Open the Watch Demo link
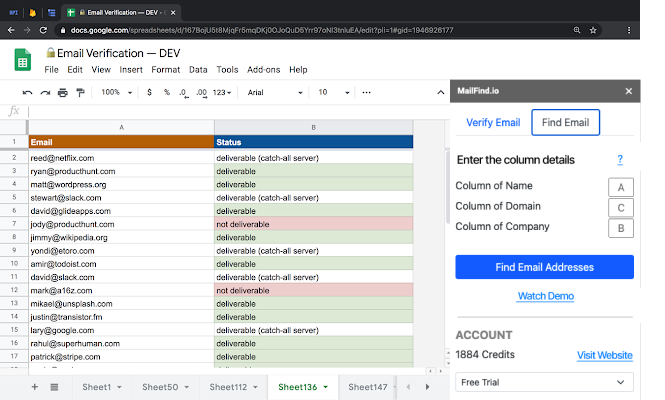665x400 pixels. tap(546, 296)
